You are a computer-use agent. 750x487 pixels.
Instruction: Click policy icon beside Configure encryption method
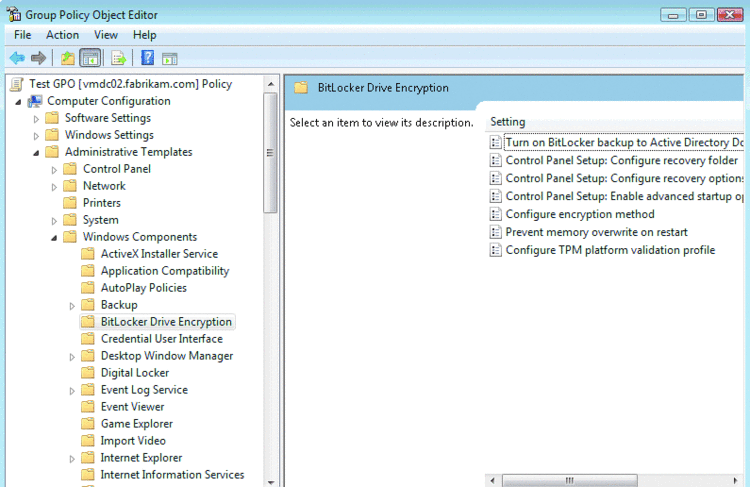(496, 214)
